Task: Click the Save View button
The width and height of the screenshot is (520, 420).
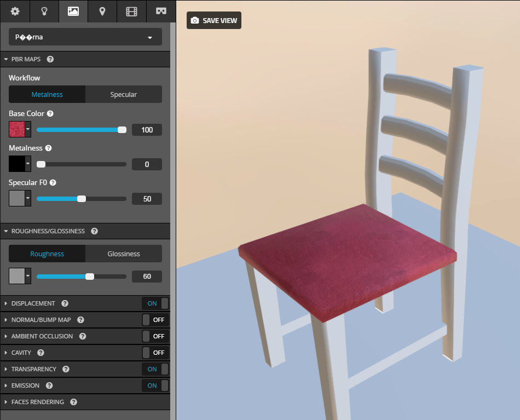Action: coord(214,20)
